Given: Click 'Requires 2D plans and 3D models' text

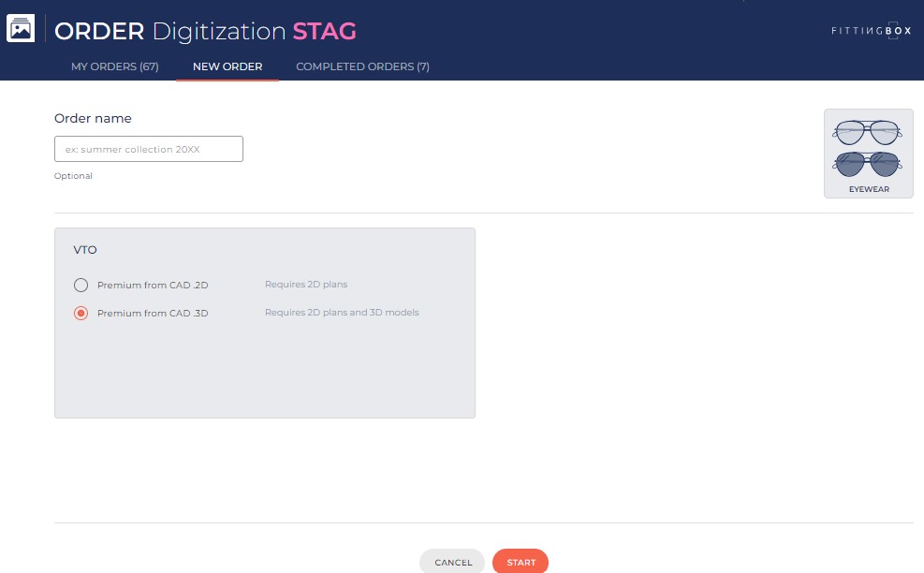Looking at the screenshot, I should tap(342, 313).
